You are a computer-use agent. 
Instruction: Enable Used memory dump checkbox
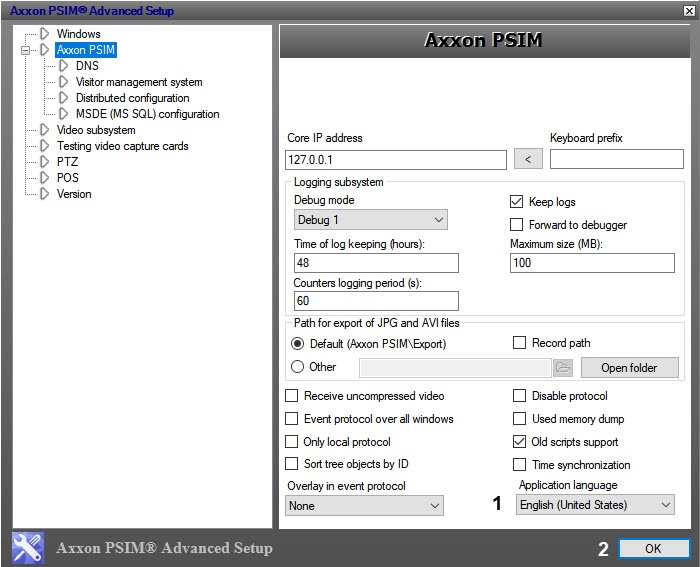(519, 419)
